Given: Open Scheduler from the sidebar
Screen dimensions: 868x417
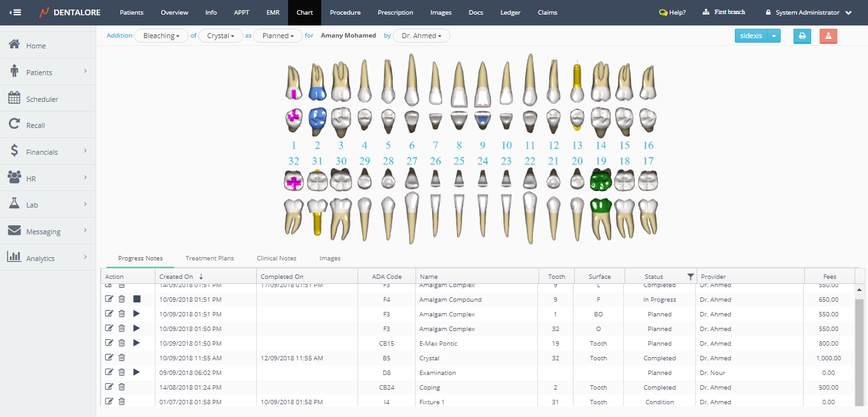Looking at the screenshot, I should click(42, 99).
